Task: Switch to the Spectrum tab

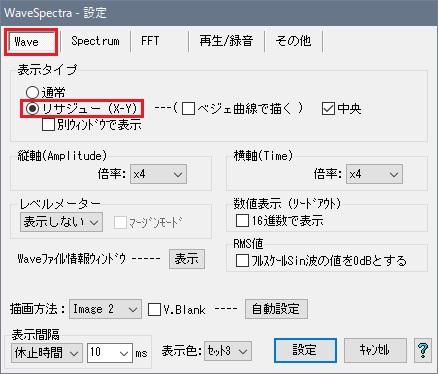Action: pyautogui.click(x=95, y=41)
